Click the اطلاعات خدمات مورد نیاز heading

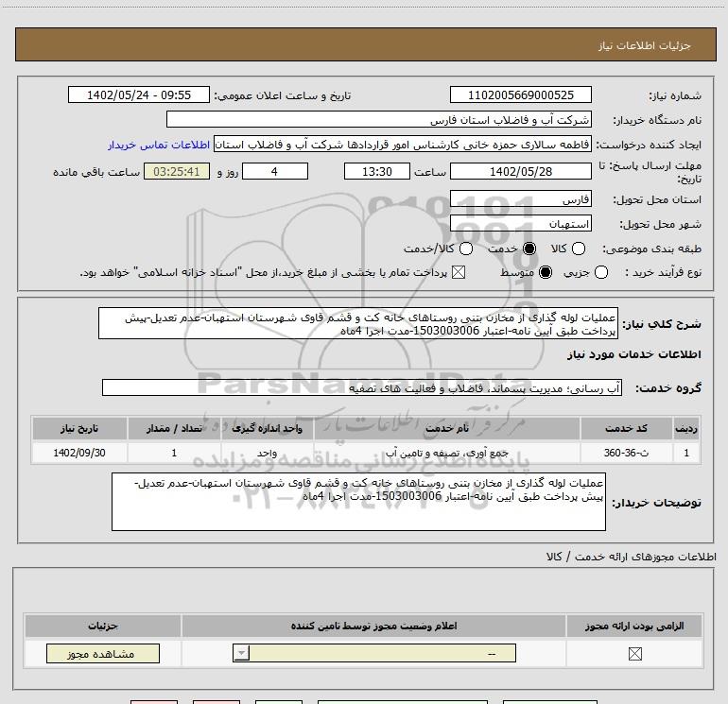[x=633, y=354]
